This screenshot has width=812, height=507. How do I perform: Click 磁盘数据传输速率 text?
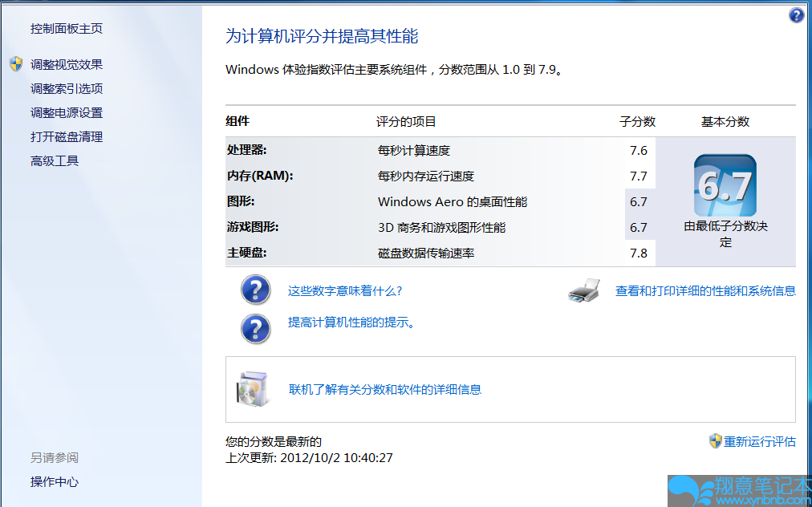coord(426,253)
